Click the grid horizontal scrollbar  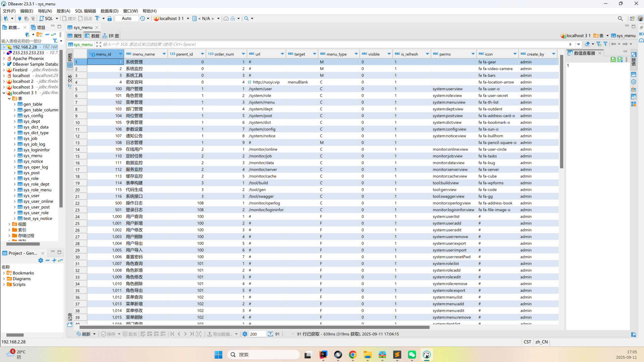click(x=254, y=327)
